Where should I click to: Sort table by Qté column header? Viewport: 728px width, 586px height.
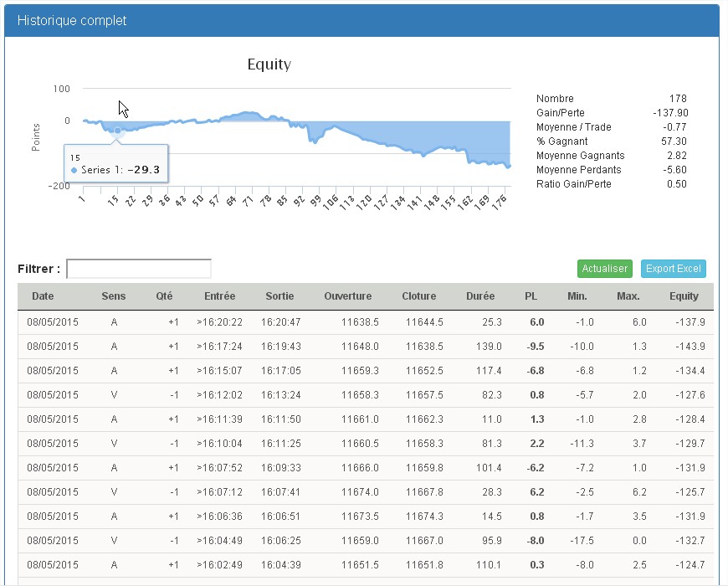[164, 296]
